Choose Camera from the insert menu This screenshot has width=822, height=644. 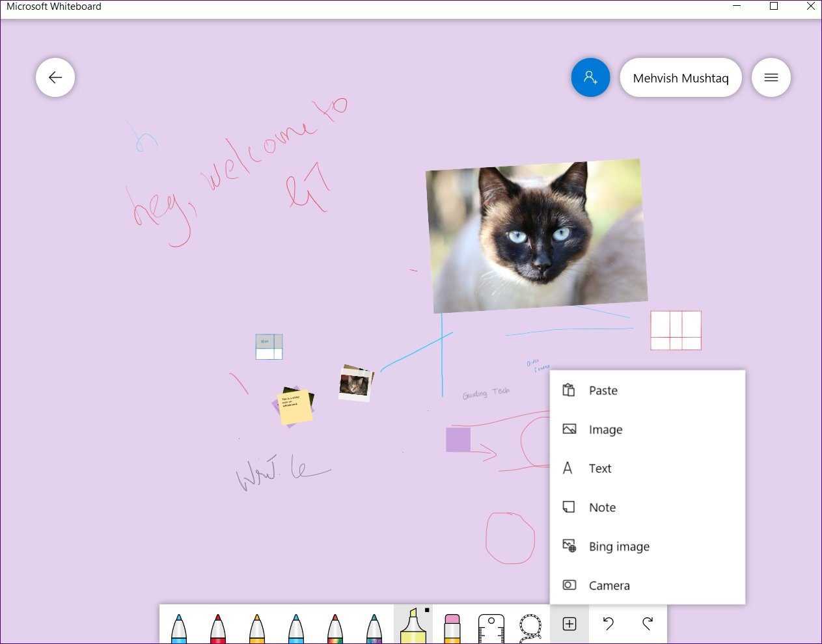[648, 585]
